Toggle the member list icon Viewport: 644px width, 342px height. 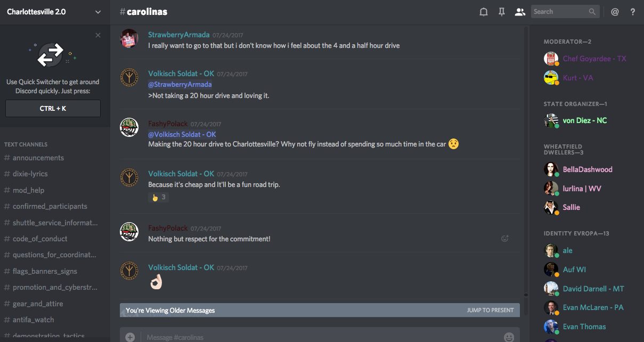520,12
